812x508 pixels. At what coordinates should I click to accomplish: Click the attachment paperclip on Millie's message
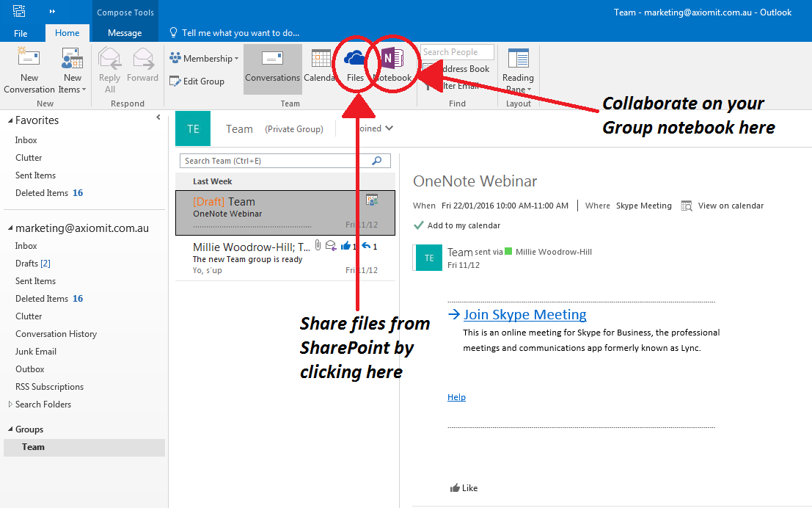point(318,245)
